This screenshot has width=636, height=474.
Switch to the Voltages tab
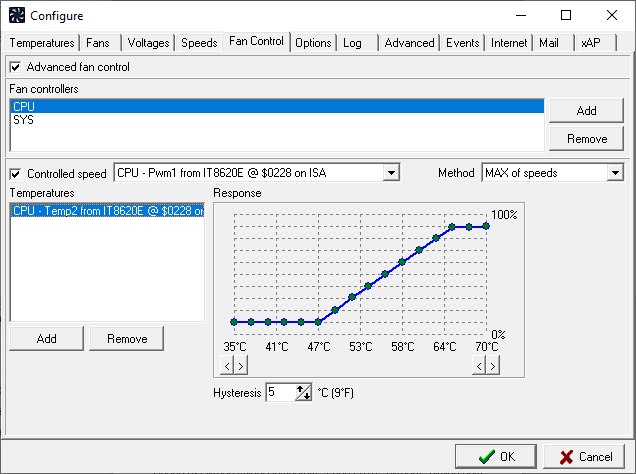148,43
